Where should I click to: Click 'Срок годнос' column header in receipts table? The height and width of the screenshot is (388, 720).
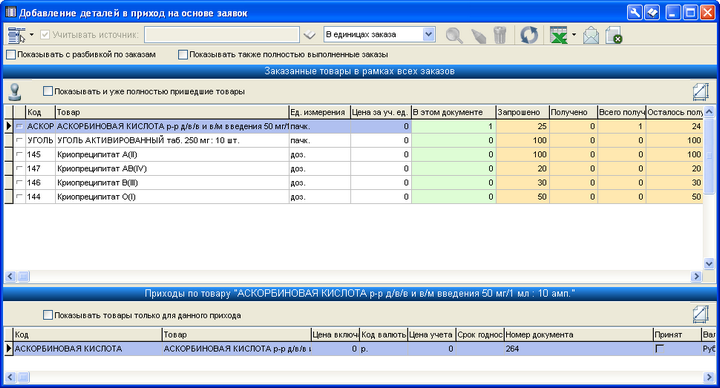click(x=480, y=335)
